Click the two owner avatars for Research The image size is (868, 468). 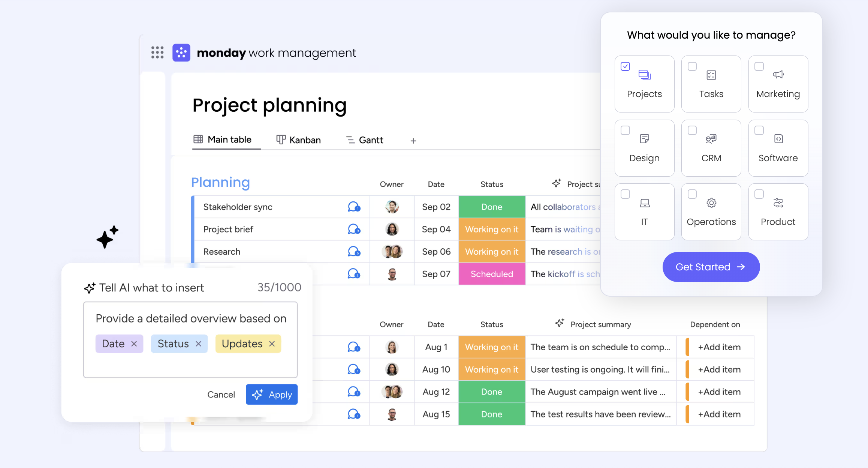[392, 252]
